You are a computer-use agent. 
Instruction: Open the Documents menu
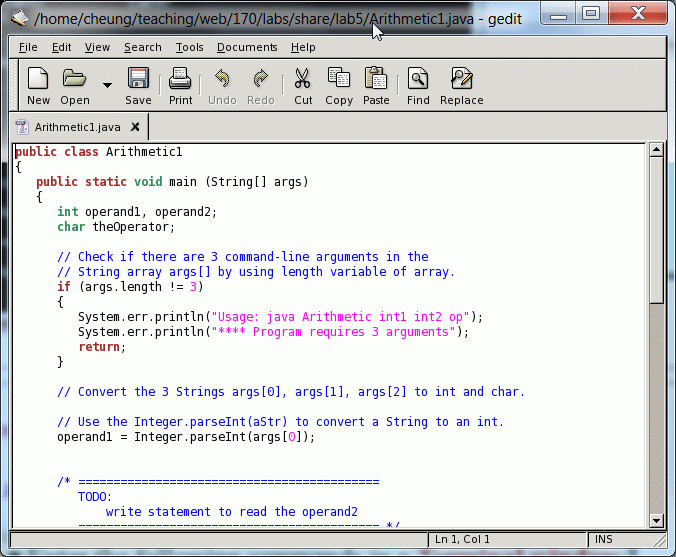click(247, 47)
